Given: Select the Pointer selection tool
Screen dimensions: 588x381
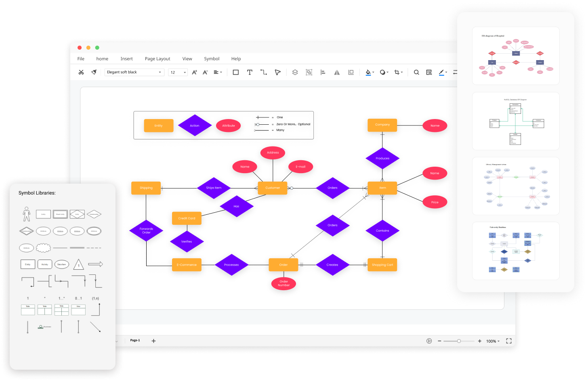Looking at the screenshot, I should point(277,72).
